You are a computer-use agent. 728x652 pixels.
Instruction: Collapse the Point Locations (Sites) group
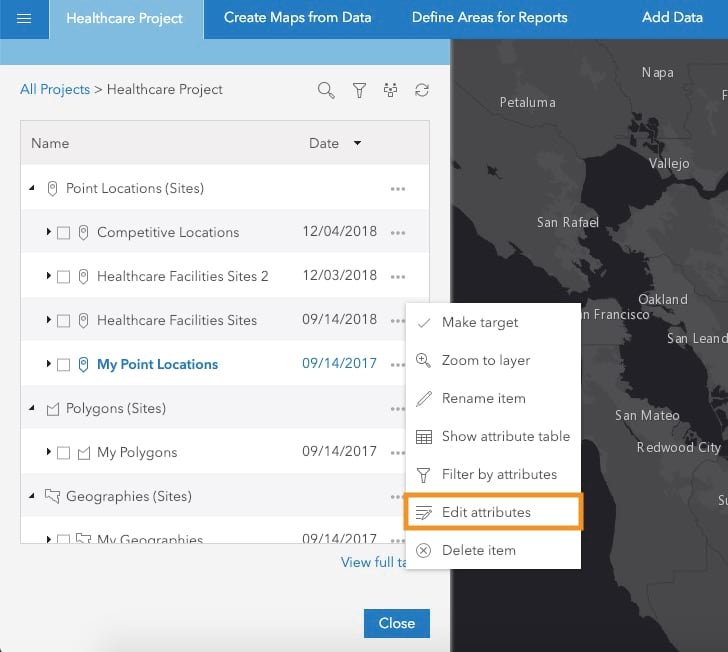pyautogui.click(x=33, y=188)
